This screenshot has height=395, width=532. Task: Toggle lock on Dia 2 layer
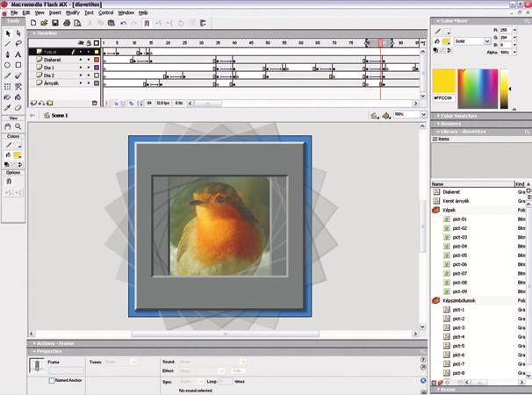[89, 75]
